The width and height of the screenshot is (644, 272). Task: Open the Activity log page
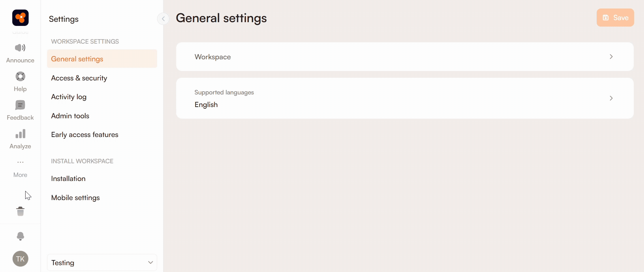click(69, 97)
